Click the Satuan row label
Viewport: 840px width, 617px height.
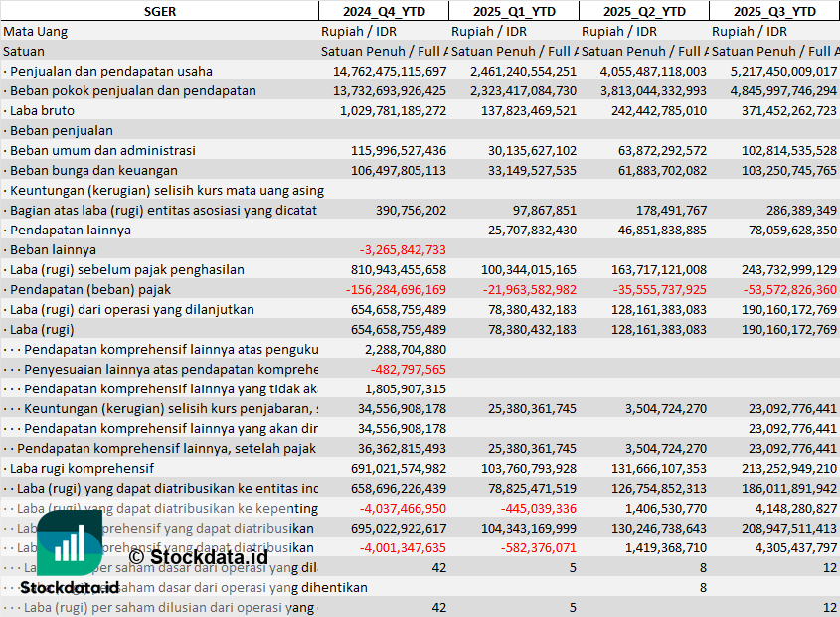point(24,52)
